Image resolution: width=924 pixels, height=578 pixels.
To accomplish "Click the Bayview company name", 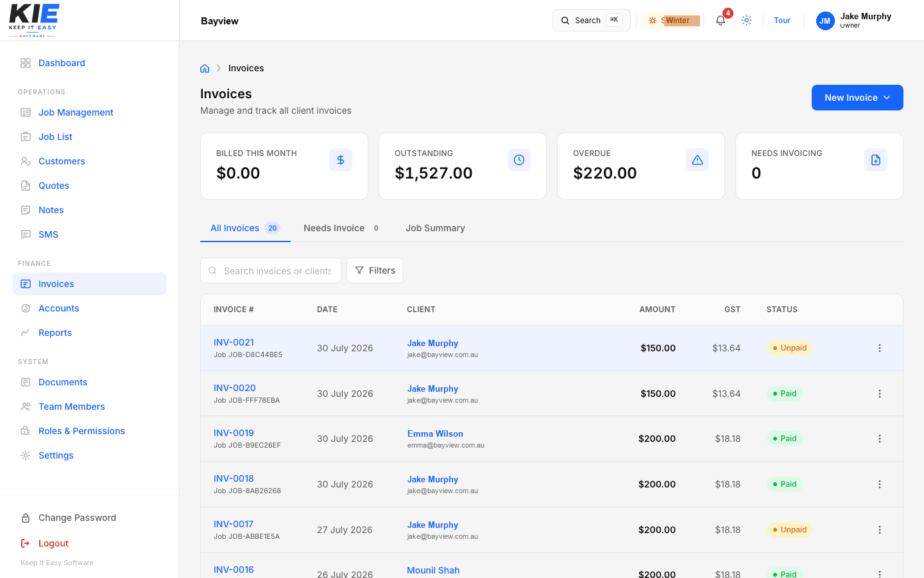I will 219,21.
